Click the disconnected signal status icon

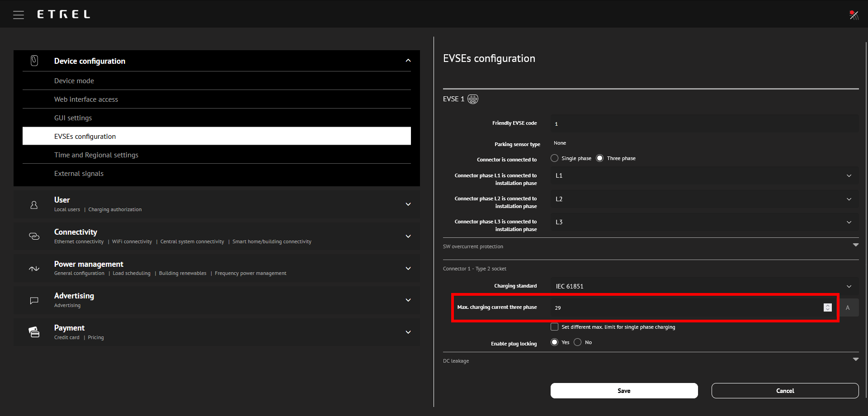point(854,15)
